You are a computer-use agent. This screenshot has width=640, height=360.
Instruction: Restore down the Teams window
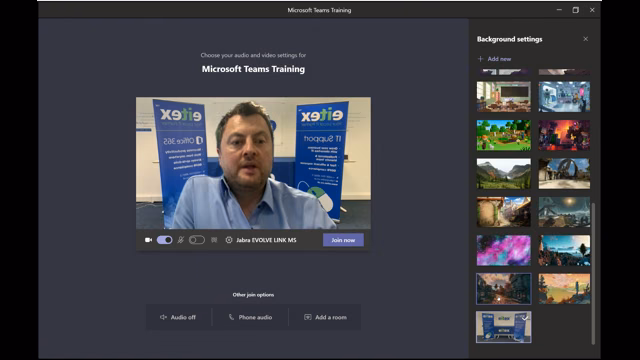[x=576, y=10]
